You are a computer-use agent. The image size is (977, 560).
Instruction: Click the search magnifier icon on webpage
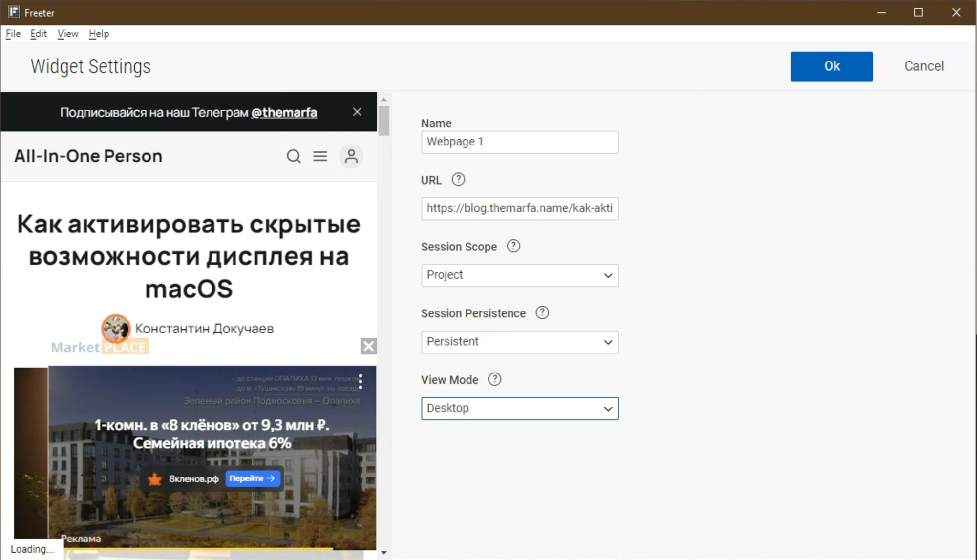(293, 156)
